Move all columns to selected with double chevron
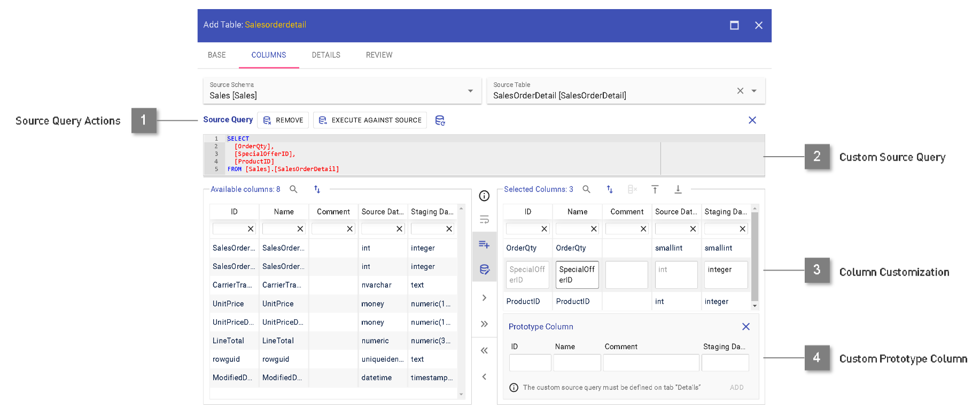The width and height of the screenshot is (980, 408). tap(484, 324)
